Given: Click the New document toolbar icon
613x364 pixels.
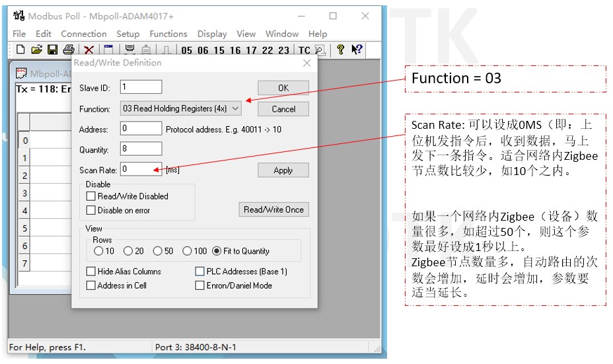Looking at the screenshot, I should [x=20, y=50].
